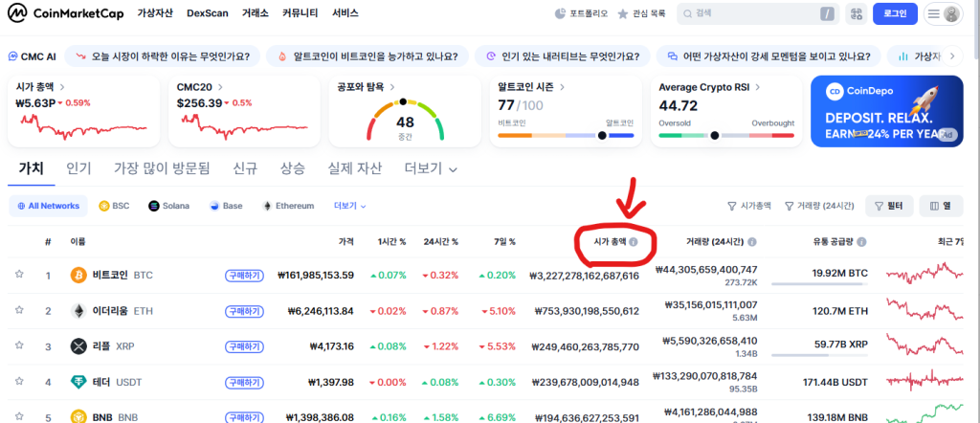The height and width of the screenshot is (423, 980).
Task: Click the info icon next to 거래량 (24시간)
Action: click(752, 242)
